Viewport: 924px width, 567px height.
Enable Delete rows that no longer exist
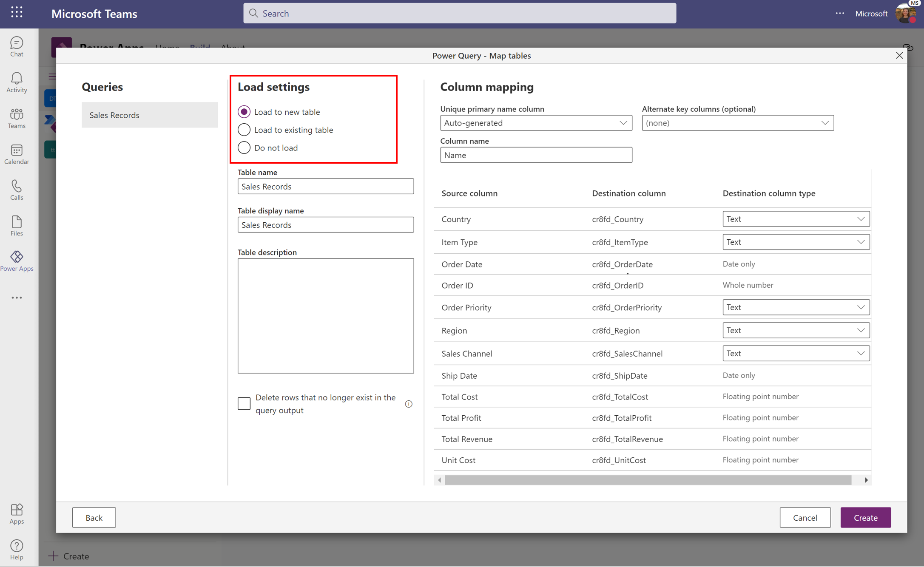[244, 403]
